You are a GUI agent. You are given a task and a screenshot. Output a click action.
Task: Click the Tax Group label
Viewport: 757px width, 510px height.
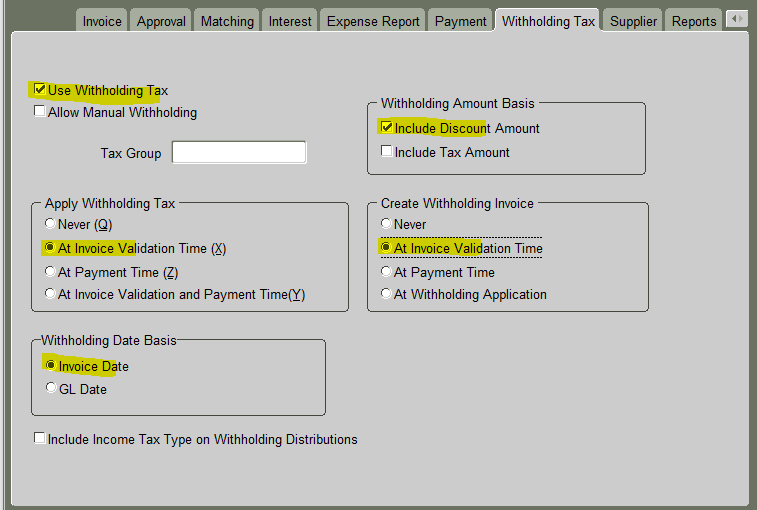131,154
